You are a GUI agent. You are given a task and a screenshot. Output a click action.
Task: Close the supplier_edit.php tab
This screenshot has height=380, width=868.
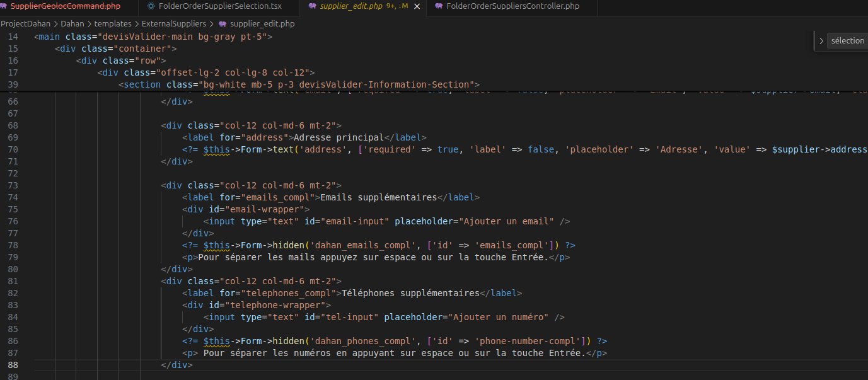click(417, 6)
